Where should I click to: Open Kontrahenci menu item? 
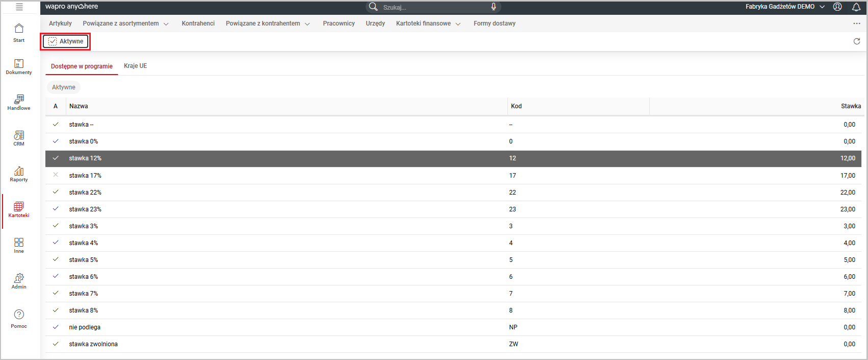(198, 23)
